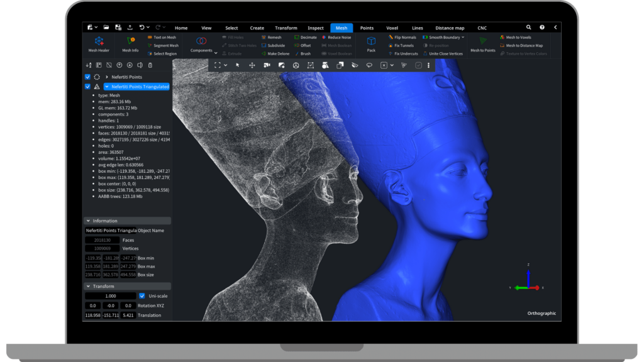Select the Pack tool in ribbon
644x362 pixels.
(371, 43)
